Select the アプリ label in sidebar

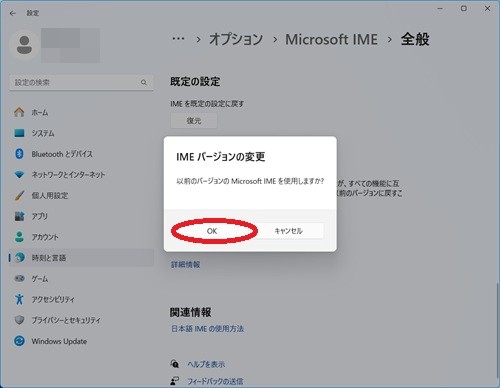point(40,216)
